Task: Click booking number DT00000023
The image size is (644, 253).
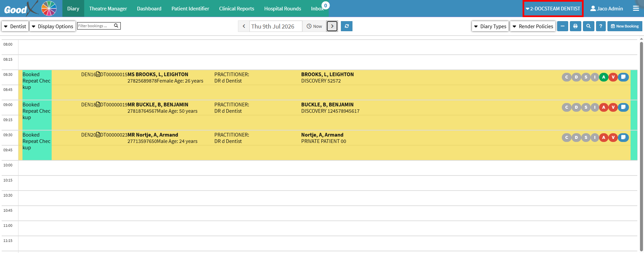Action: [x=114, y=135]
